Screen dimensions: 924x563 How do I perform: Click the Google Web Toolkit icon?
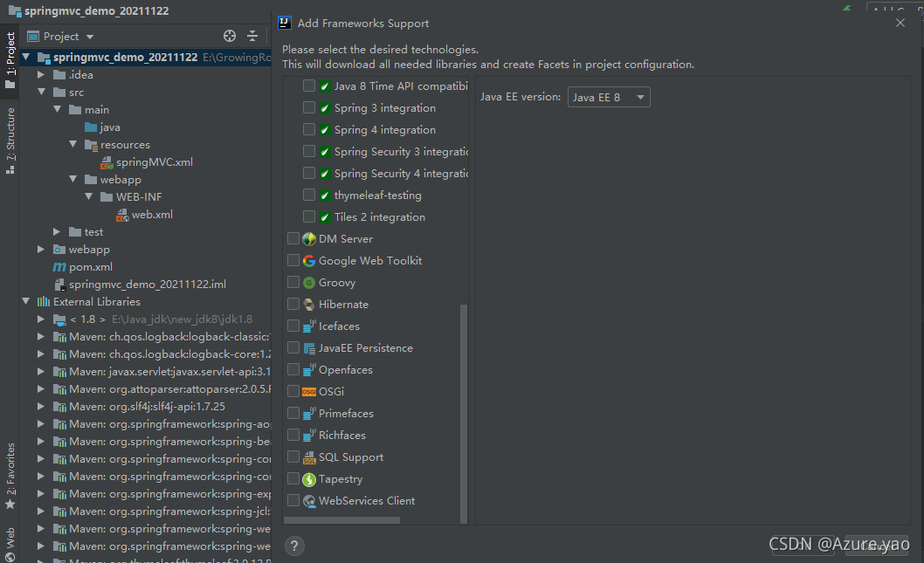(x=309, y=261)
